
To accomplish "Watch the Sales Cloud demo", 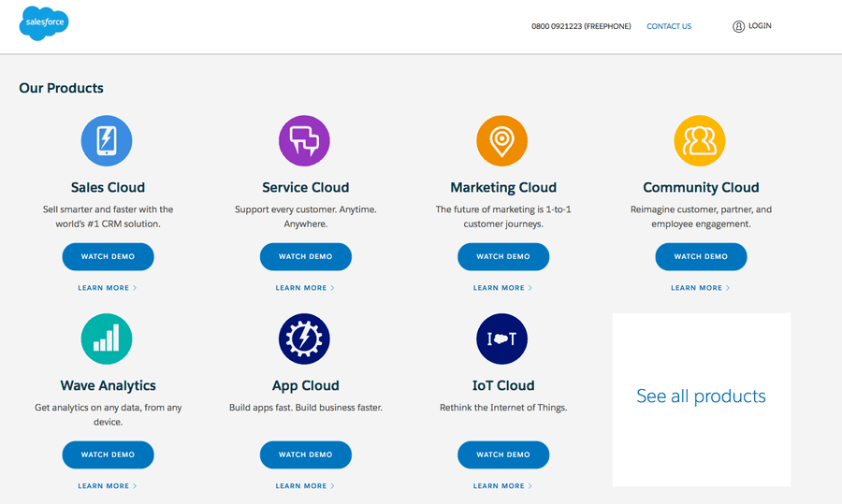I will tap(108, 256).
